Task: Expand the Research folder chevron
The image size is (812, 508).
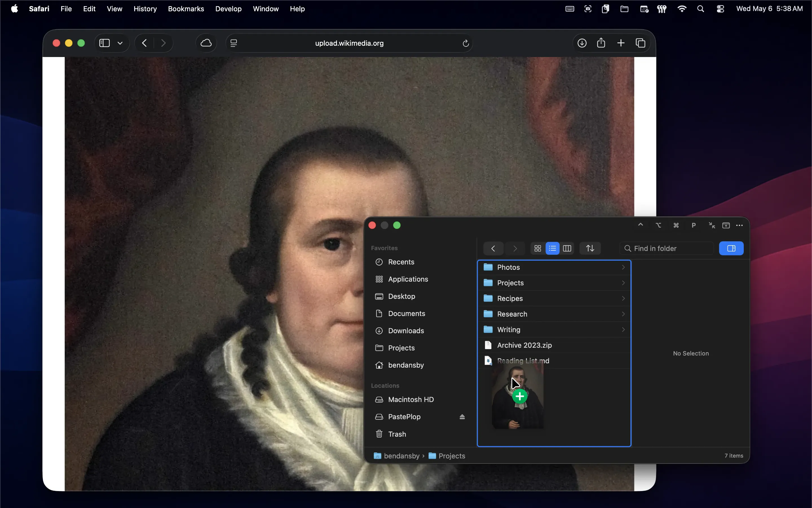Action: click(623, 314)
